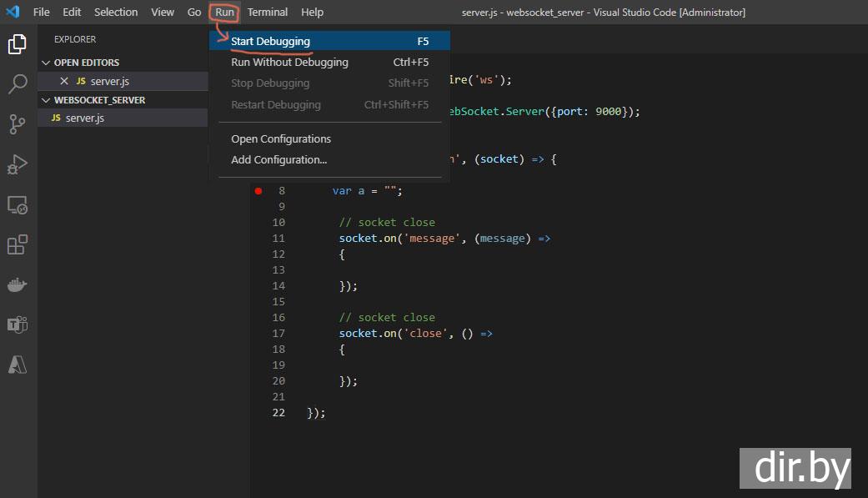The width and height of the screenshot is (868, 498).
Task: Open the Search view icon
Action: (17, 83)
